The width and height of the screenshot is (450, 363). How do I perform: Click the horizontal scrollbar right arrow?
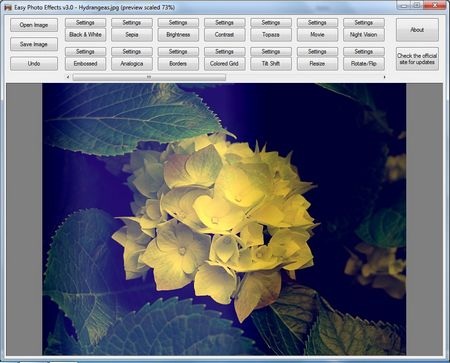(384, 77)
